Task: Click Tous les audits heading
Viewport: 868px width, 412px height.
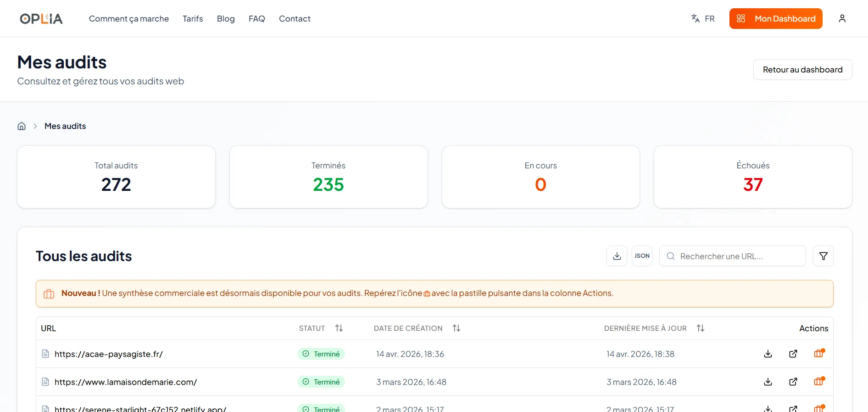Action: click(x=84, y=256)
